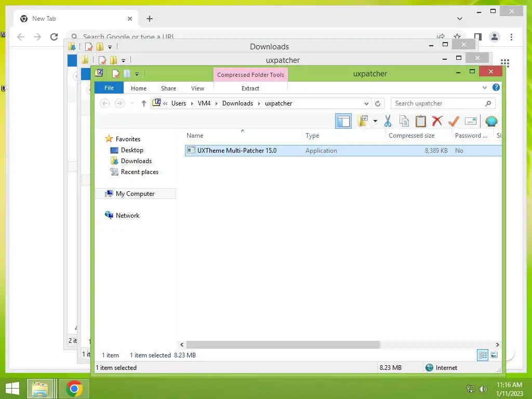Reload the Chrome page
This screenshot has width=532, height=399.
54,37
